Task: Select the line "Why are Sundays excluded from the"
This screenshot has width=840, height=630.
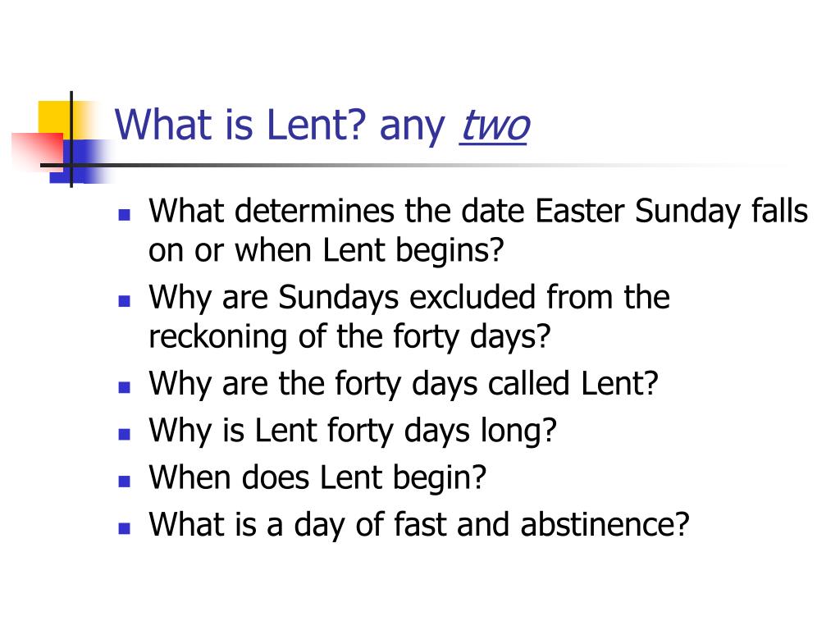Action: (409, 298)
